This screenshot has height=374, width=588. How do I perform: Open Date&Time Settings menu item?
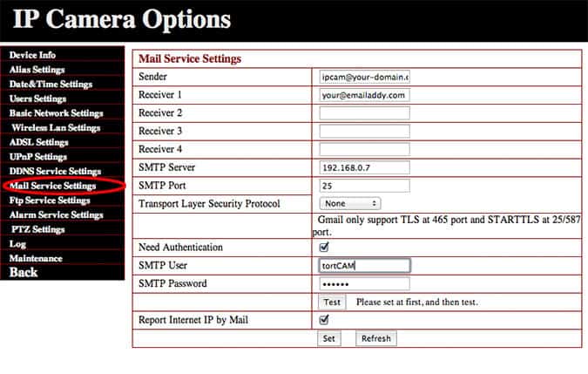[x=51, y=85]
